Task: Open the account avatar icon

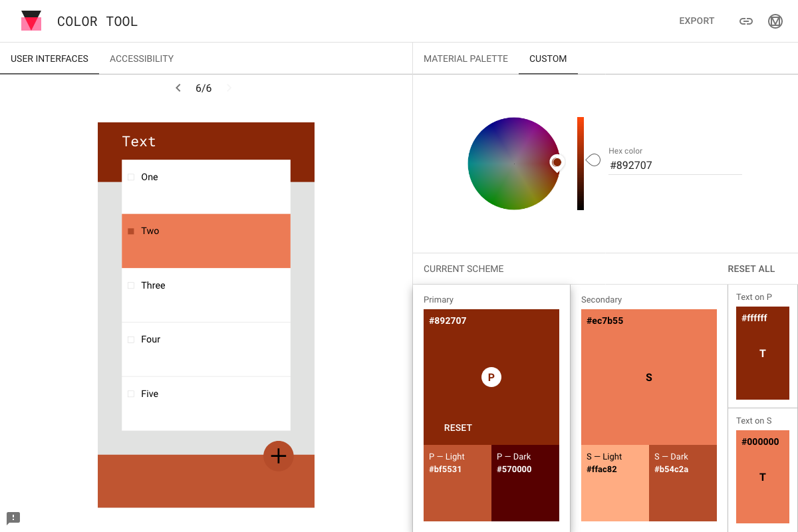Action: (775, 21)
